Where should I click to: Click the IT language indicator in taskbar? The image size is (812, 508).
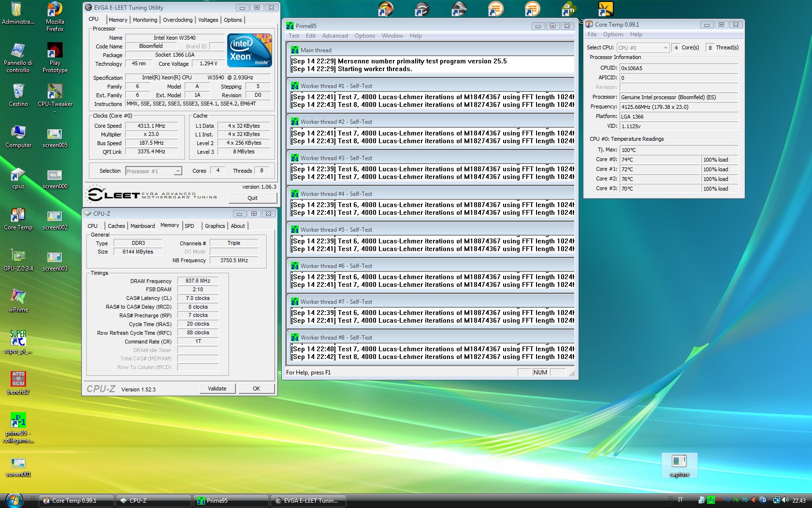coord(680,500)
